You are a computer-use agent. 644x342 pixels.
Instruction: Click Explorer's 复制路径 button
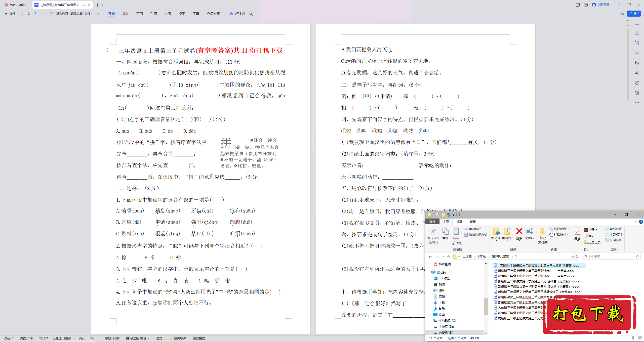[472, 229]
